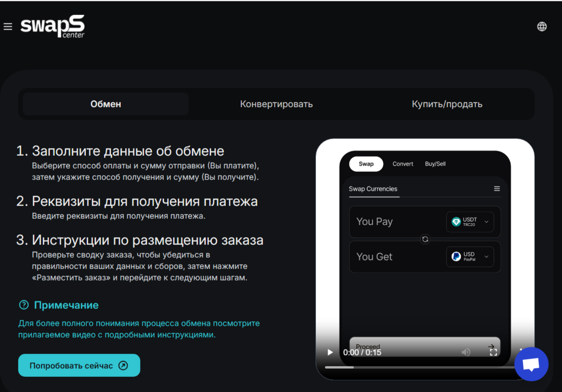Image resolution: width=562 pixels, height=392 pixels.
Task: Click the Swaps Center logo
Action: [x=53, y=26]
